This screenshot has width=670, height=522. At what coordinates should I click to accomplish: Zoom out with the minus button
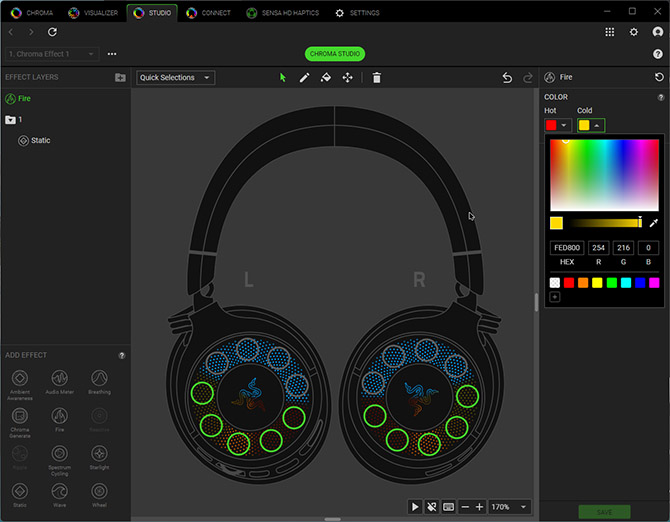click(465, 507)
